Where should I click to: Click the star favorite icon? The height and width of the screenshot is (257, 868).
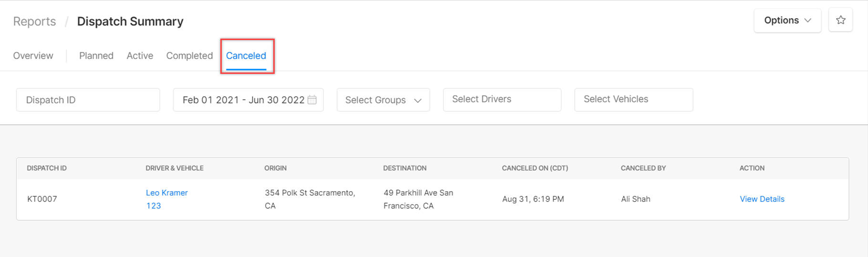pos(840,20)
